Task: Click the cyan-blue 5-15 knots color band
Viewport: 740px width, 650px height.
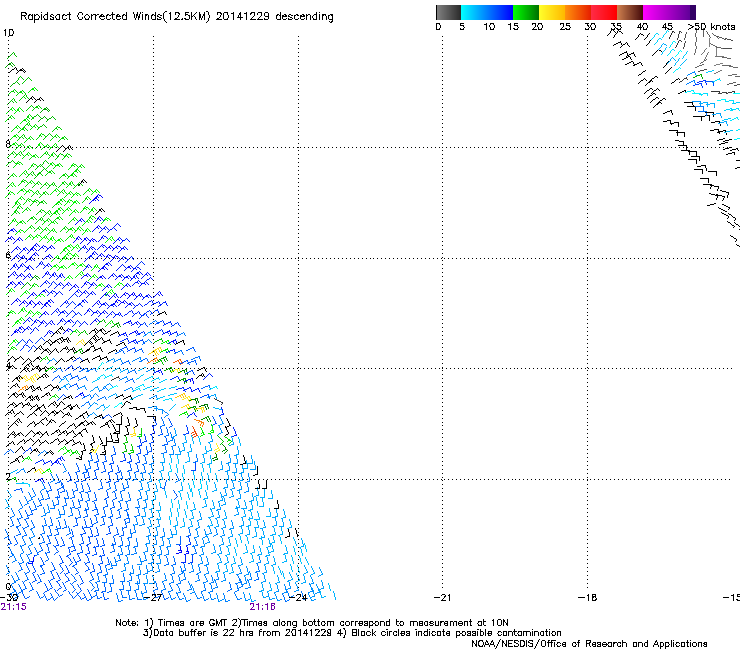Action: pos(487,12)
